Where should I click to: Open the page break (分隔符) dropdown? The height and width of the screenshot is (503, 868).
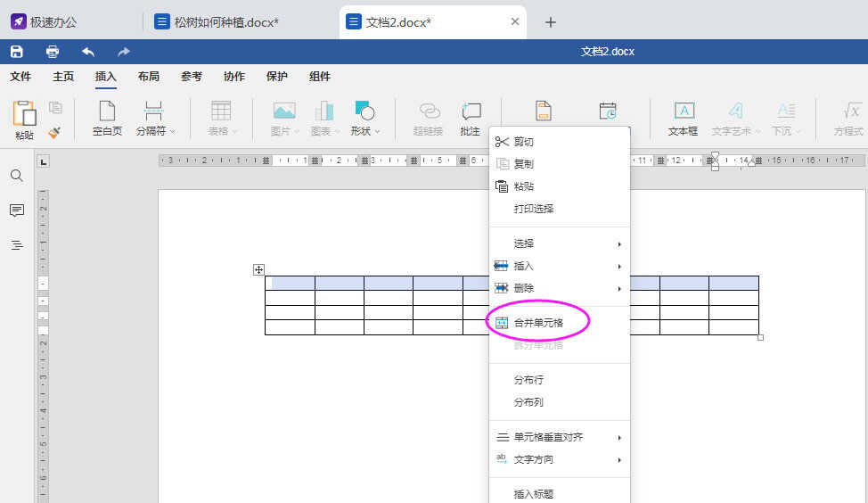tap(173, 131)
